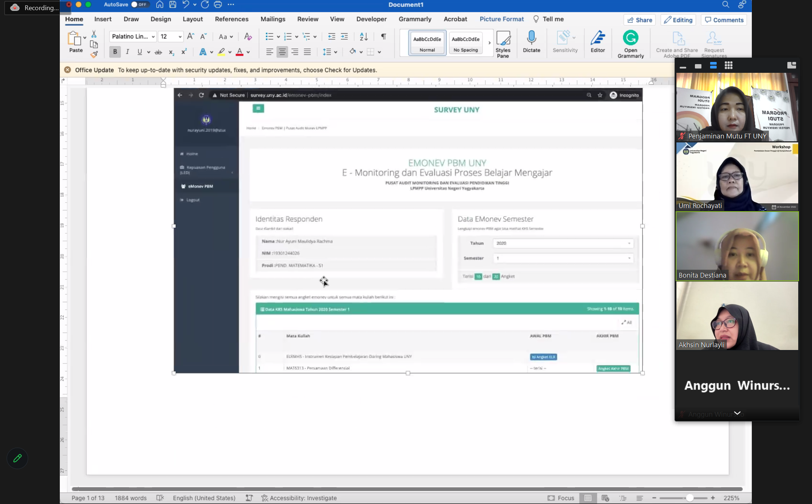
Task: Click the print icon in title bar
Action: [218, 5]
